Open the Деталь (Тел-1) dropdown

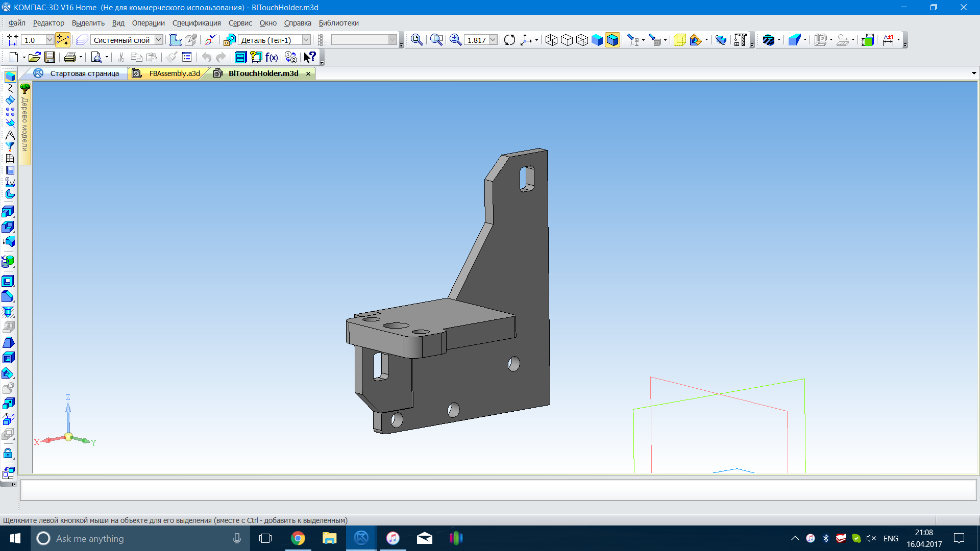(306, 40)
